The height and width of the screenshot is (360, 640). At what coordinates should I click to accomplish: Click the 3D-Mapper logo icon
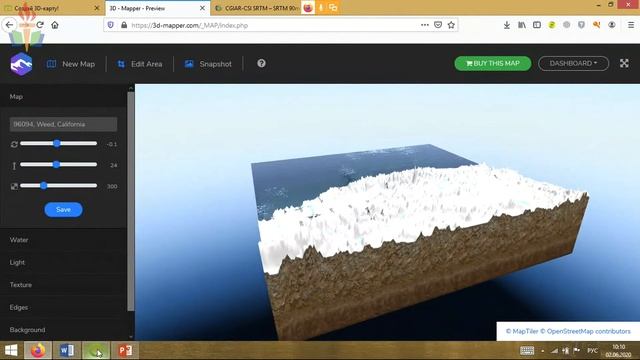pos(21,64)
